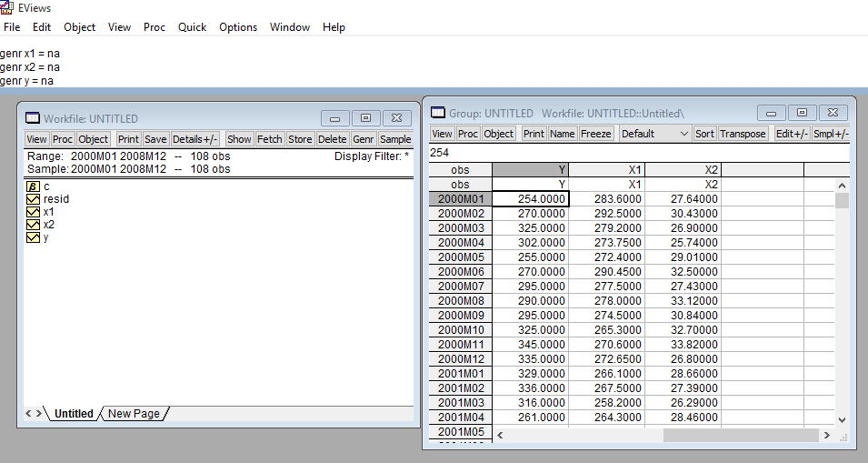Toggle Details+/- in Workfile toolbar
The width and height of the screenshot is (868, 463).
195,139
